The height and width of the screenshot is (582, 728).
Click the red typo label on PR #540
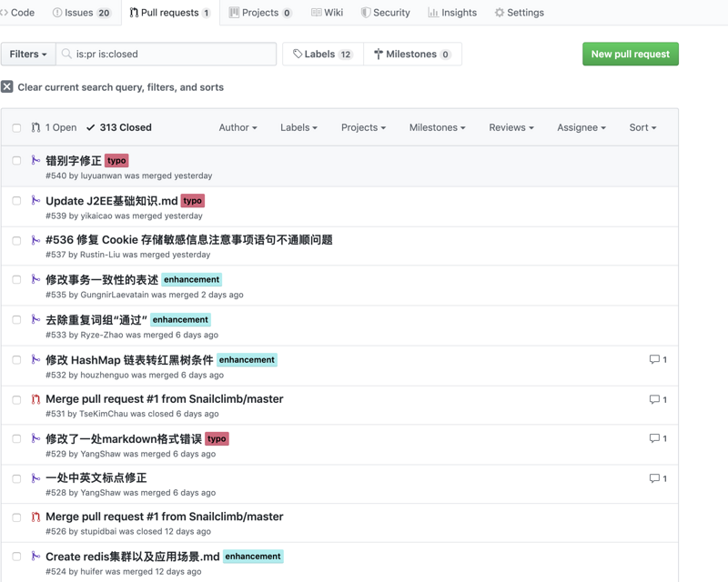(x=116, y=161)
